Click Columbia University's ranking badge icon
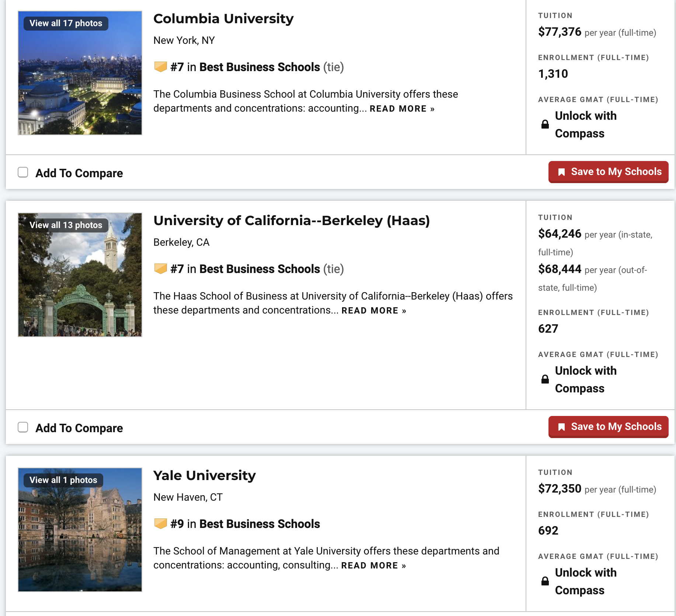The height and width of the screenshot is (616, 676). (160, 67)
